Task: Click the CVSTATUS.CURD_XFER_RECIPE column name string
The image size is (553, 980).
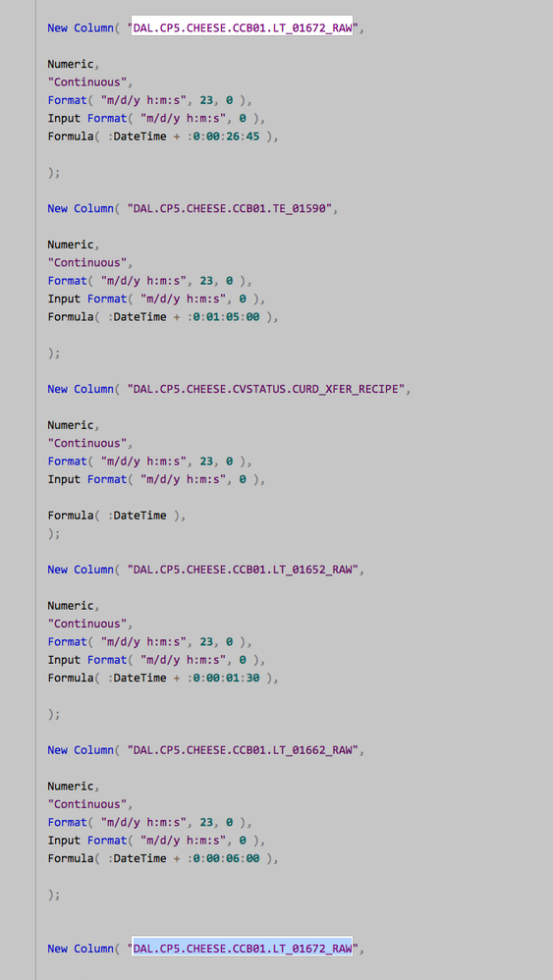Action: click(x=266, y=390)
